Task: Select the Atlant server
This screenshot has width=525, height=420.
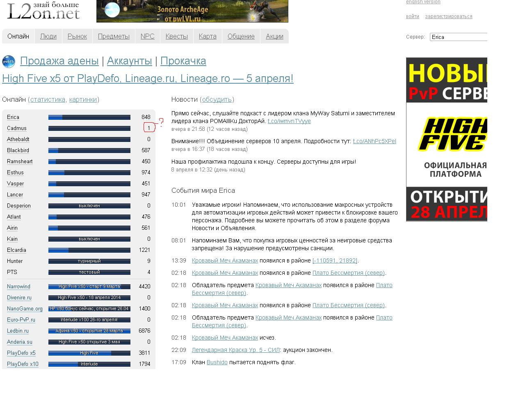Action: tap(14, 217)
